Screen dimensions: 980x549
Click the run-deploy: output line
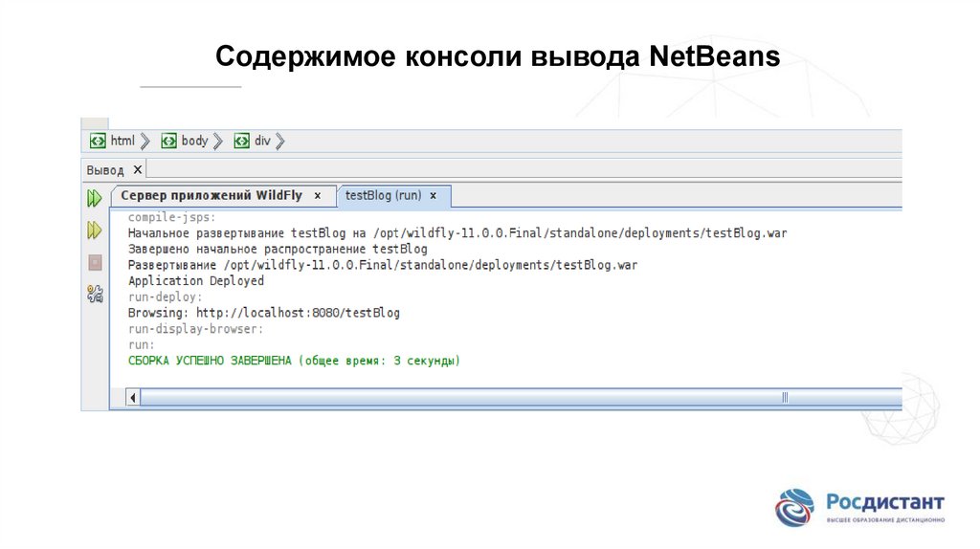click(165, 296)
